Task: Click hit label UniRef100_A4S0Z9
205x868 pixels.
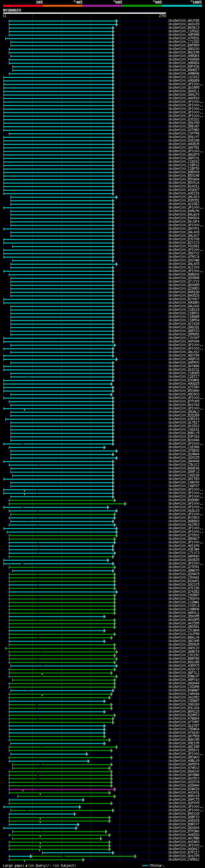Action: point(184,24)
